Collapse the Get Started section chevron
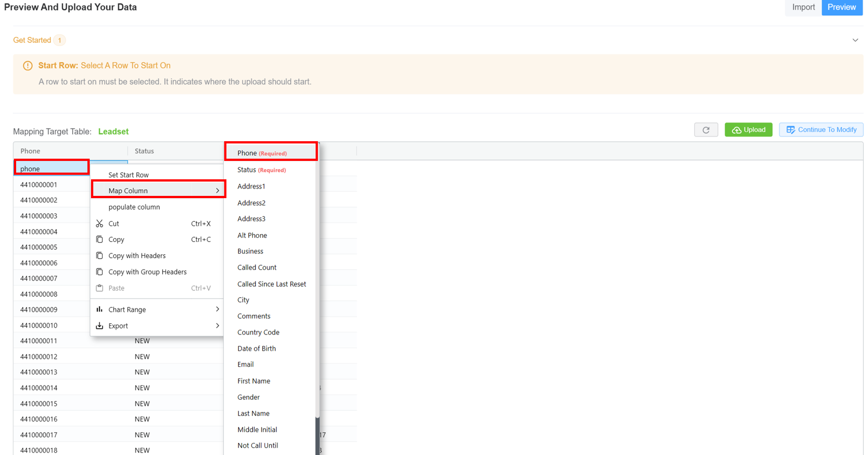This screenshot has height=455, width=868. point(855,40)
